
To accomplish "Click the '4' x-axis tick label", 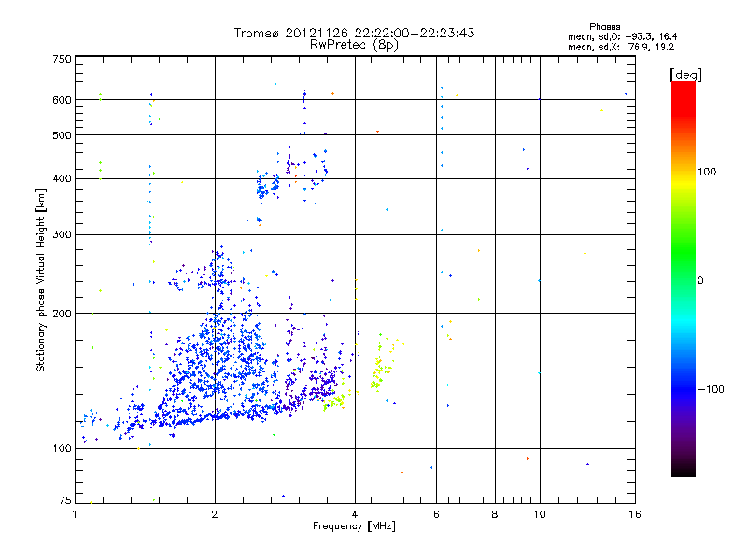I will (355, 514).
